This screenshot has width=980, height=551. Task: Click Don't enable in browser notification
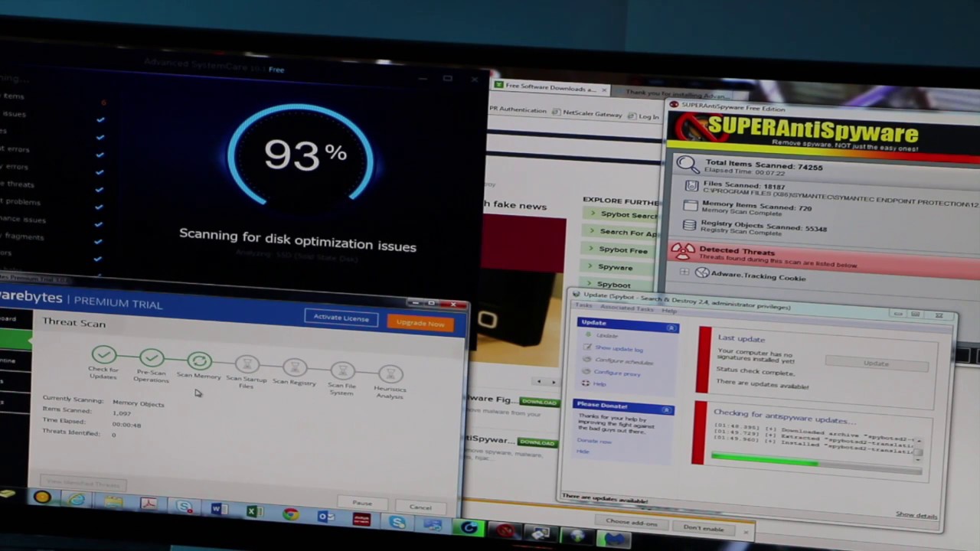tap(704, 528)
